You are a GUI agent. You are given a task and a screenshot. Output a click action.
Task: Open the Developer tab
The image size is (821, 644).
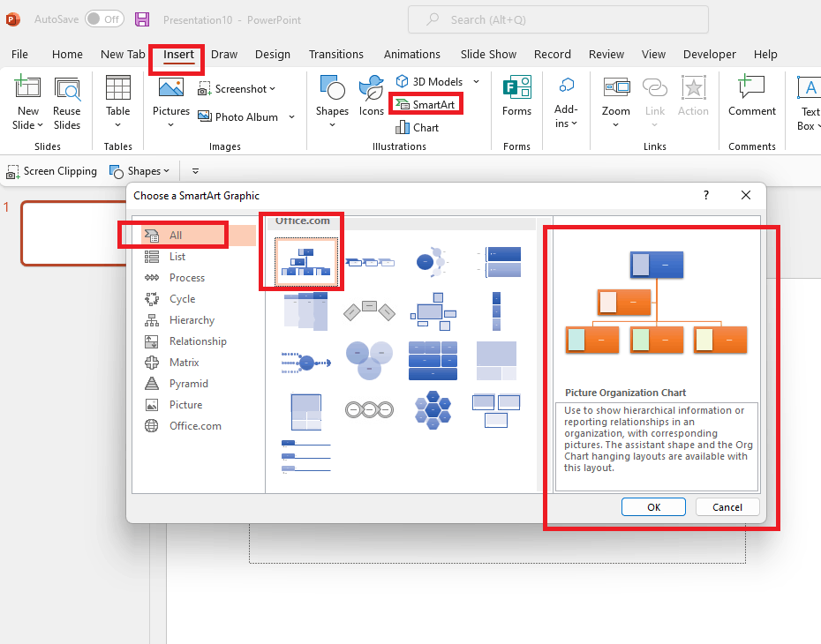click(x=709, y=55)
